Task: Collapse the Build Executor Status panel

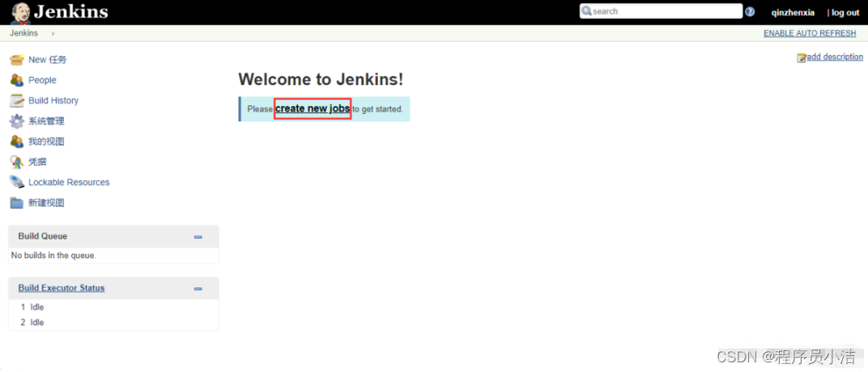Action: point(198,289)
